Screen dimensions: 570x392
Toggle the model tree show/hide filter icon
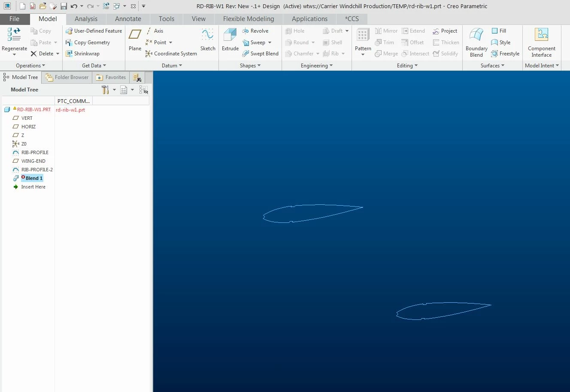click(x=143, y=90)
